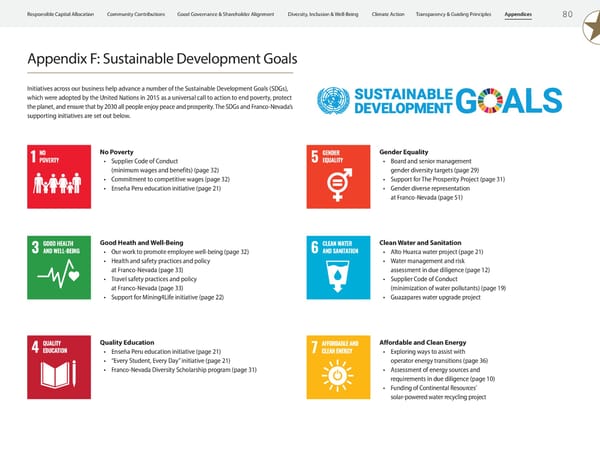This screenshot has height=463, width=600.
Task: Open Diversity, Inclusion & Well-Being section
Action: pyautogui.click(x=323, y=14)
